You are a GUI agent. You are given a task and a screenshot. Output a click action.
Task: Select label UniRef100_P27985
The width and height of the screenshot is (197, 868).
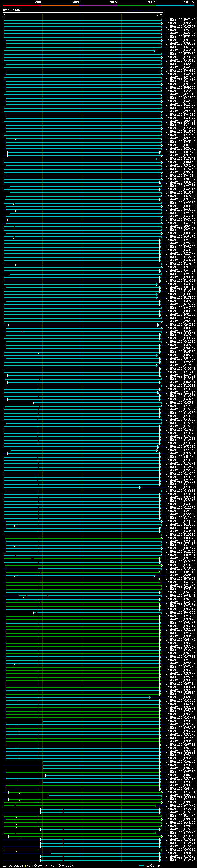pyautogui.click(x=180, y=298)
